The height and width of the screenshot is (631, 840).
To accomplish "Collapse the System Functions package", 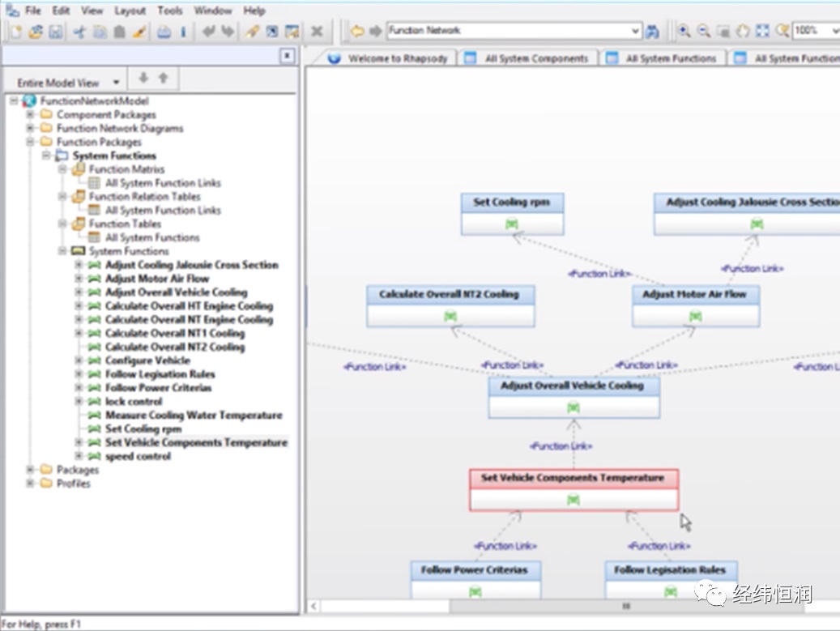I will [x=47, y=156].
